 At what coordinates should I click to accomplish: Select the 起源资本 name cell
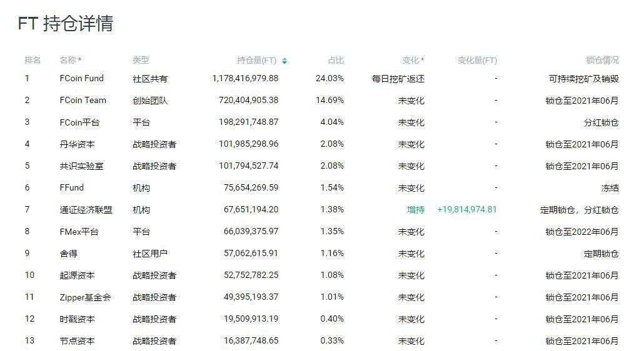tap(77, 275)
